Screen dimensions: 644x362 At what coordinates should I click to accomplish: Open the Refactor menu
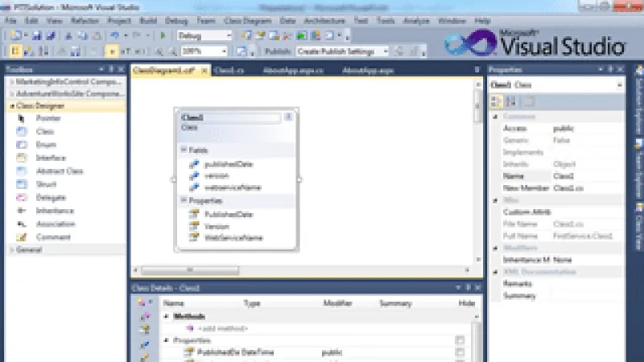[x=85, y=21]
